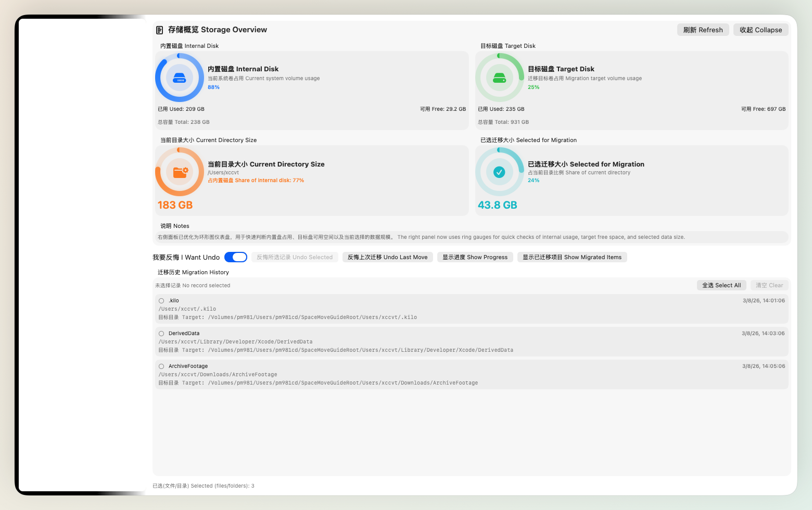Refresh the storage overview
Viewport: 812px width, 510px height.
pos(703,30)
